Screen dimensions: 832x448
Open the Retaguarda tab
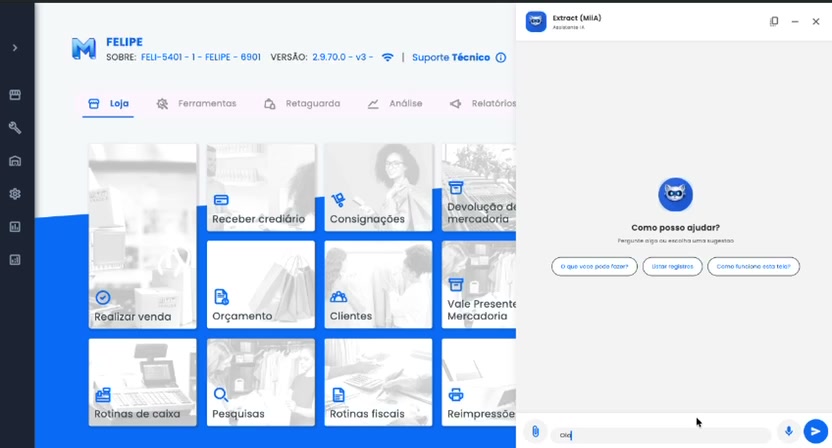(x=302, y=104)
